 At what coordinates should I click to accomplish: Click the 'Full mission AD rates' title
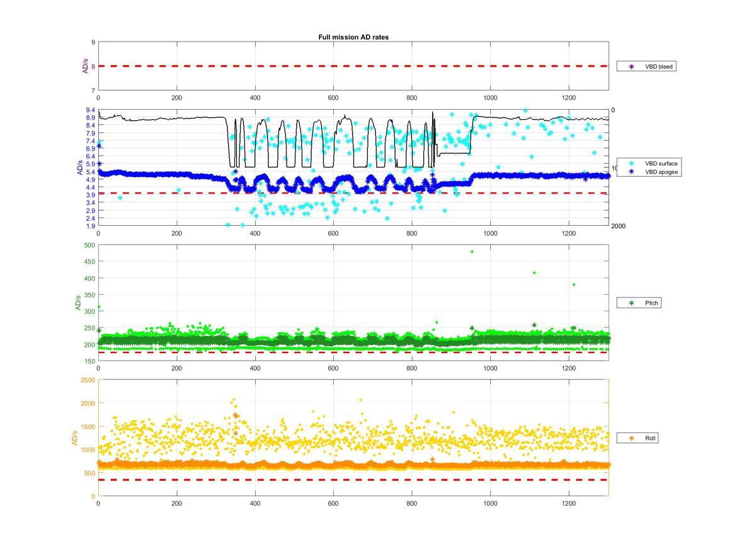click(353, 37)
